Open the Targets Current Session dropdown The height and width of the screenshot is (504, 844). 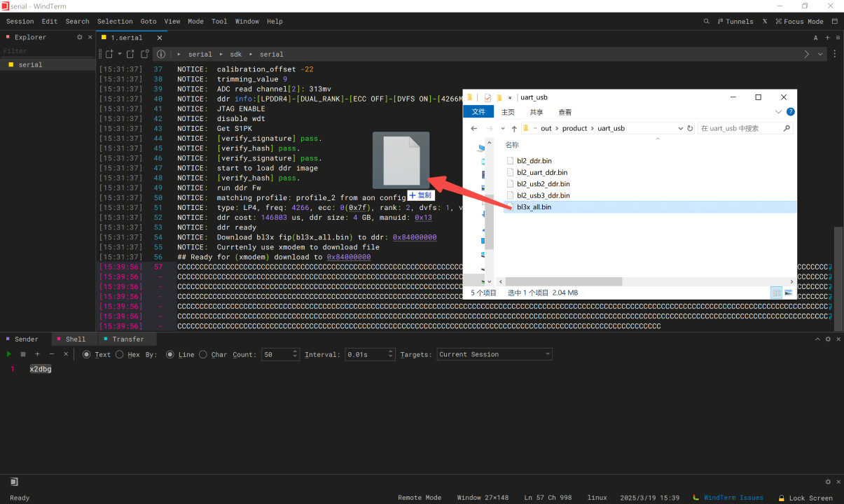pos(494,354)
